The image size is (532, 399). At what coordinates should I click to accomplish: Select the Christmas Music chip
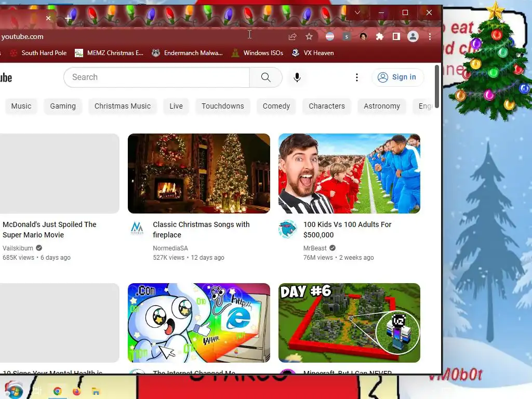tap(123, 106)
